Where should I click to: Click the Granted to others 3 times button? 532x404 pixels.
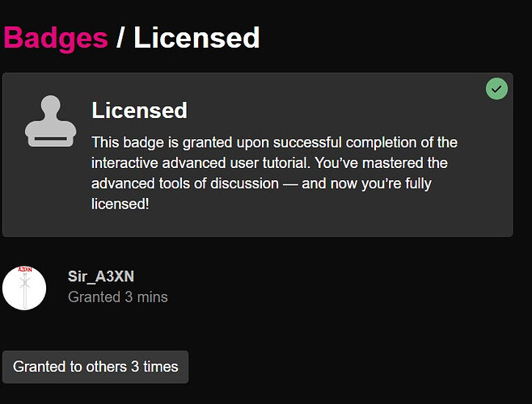click(x=95, y=367)
